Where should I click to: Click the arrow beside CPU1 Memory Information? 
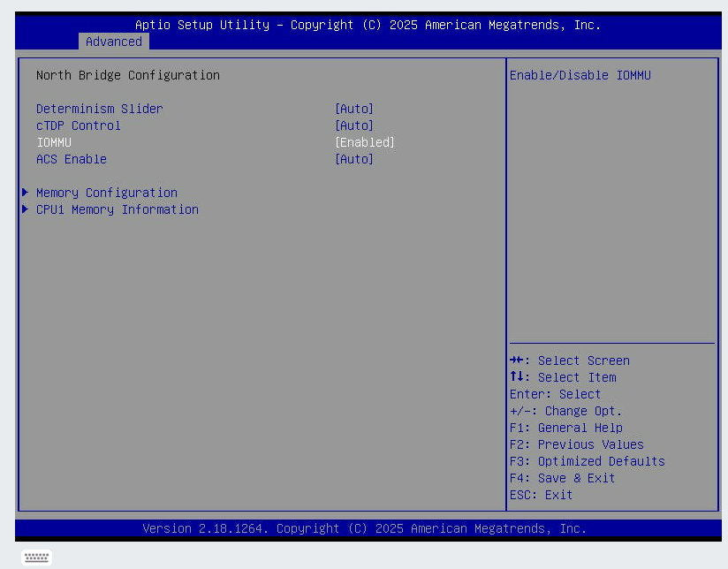point(27,209)
